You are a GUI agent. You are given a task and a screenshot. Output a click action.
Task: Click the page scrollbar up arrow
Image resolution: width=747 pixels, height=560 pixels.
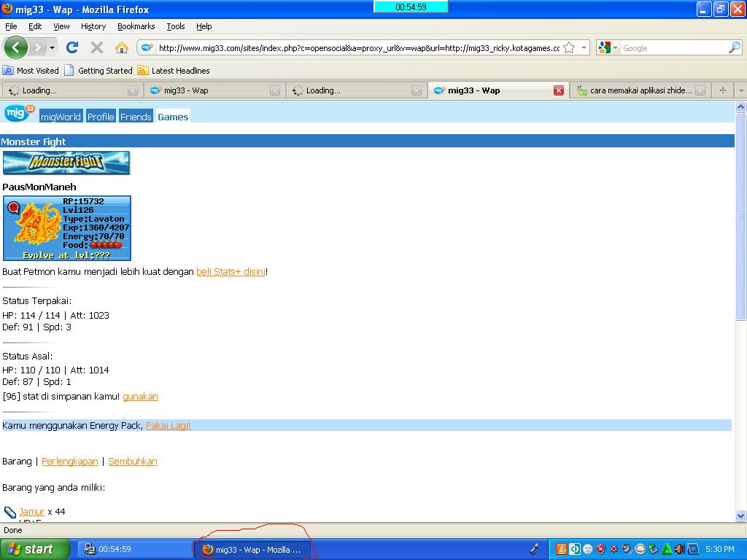(x=740, y=106)
